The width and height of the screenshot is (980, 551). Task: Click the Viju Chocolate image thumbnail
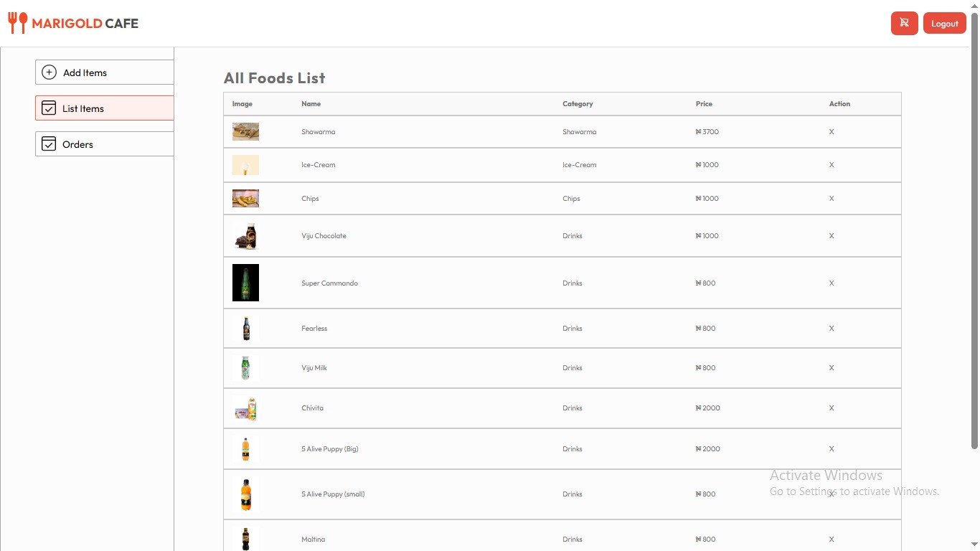click(x=245, y=235)
